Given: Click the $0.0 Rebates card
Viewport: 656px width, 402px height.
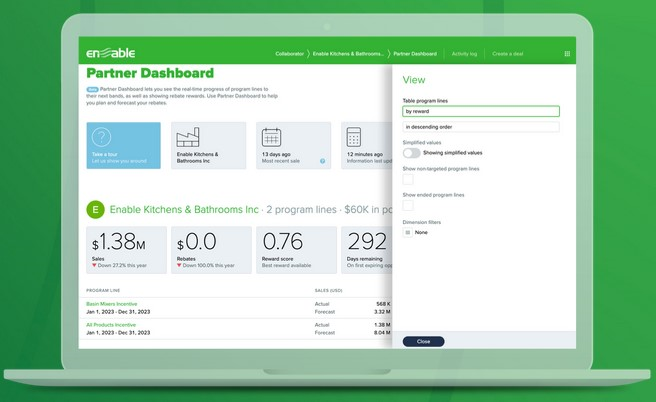Looking at the screenshot, I should [x=211, y=250].
